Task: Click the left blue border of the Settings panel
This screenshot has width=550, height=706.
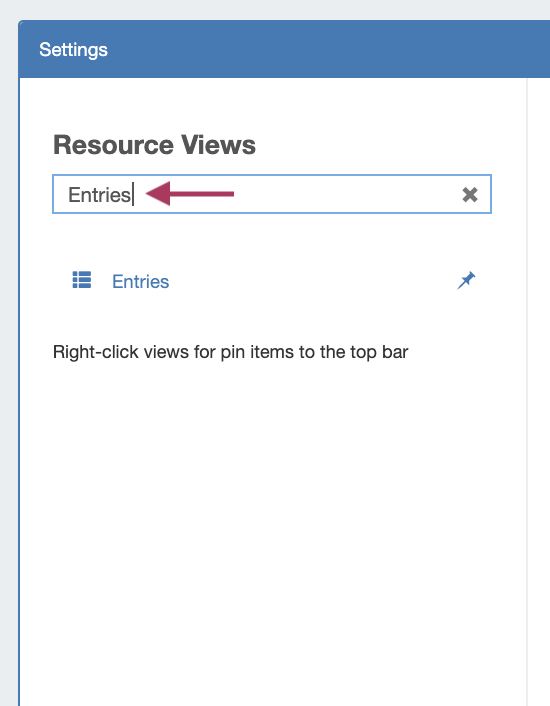Action: click(x=19, y=392)
